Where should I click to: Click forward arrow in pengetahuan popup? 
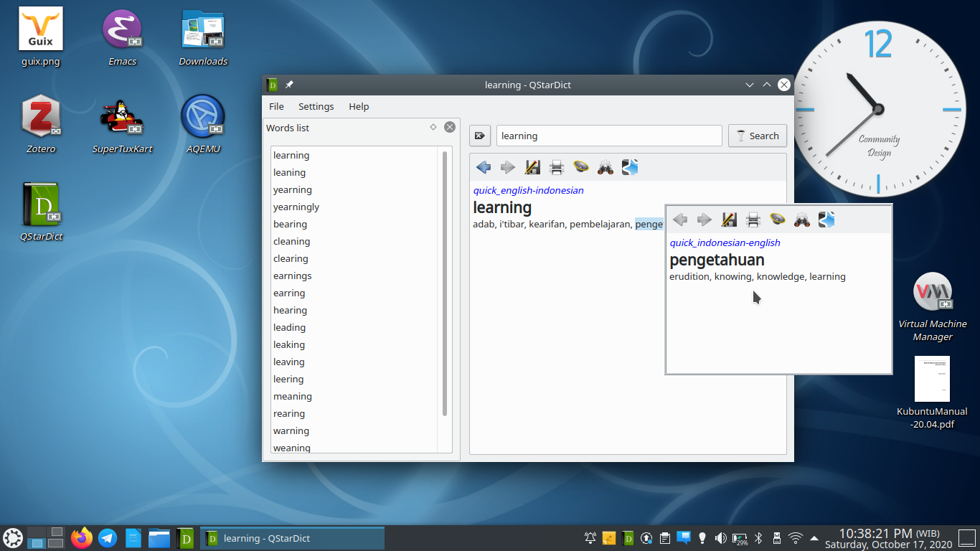pyautogui.click(x=705, y=220)
